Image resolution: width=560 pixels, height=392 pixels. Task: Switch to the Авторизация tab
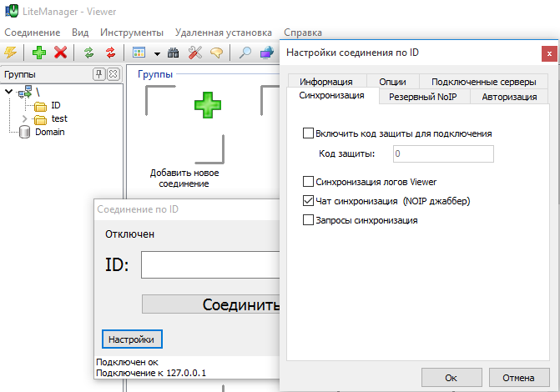point(509,97)
